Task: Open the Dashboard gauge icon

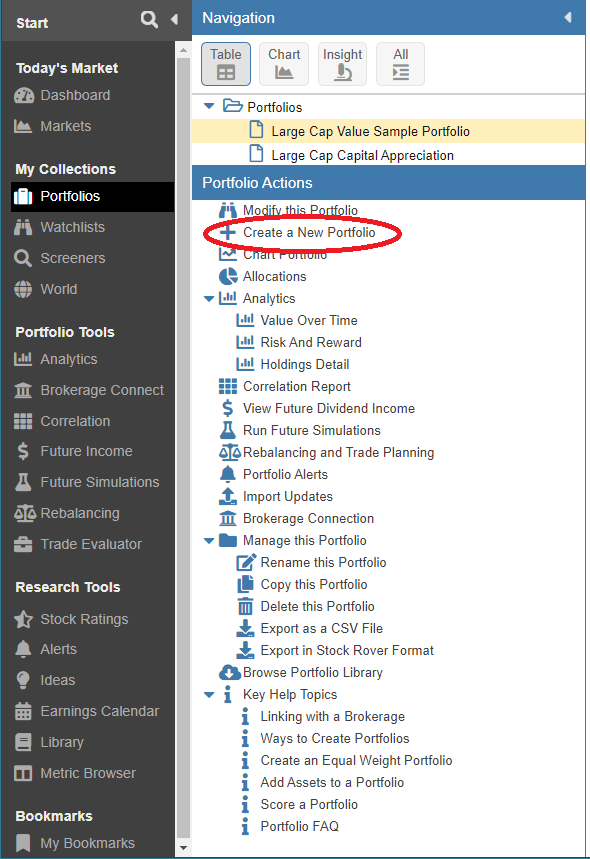Action: 24,95
